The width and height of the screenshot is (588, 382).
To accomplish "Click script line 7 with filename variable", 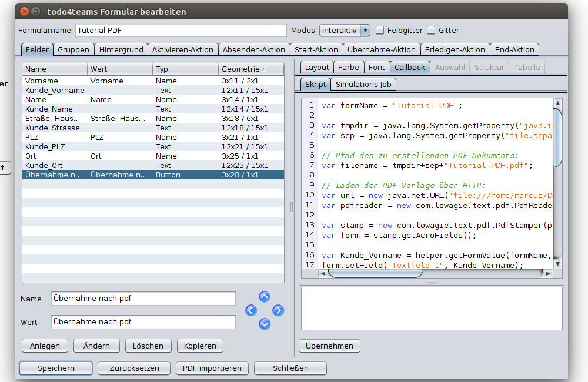I will click(427, 165).
